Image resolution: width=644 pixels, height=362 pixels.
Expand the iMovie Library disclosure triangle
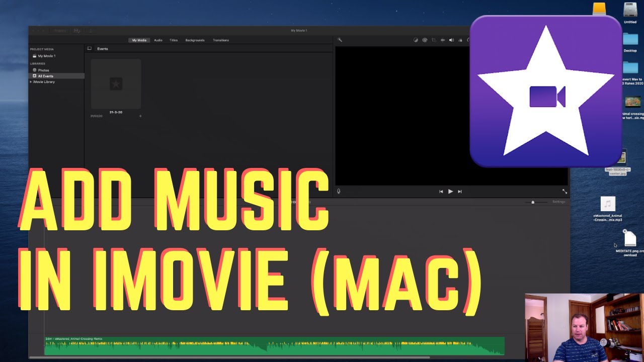pos(31,81)
